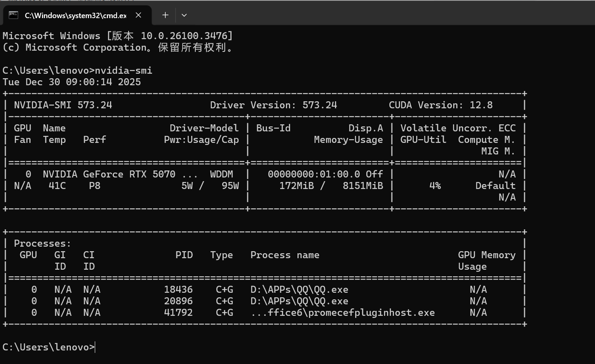Click the MIG M. header
Screen dimensions: 595x364
click(x=498, y=151)
